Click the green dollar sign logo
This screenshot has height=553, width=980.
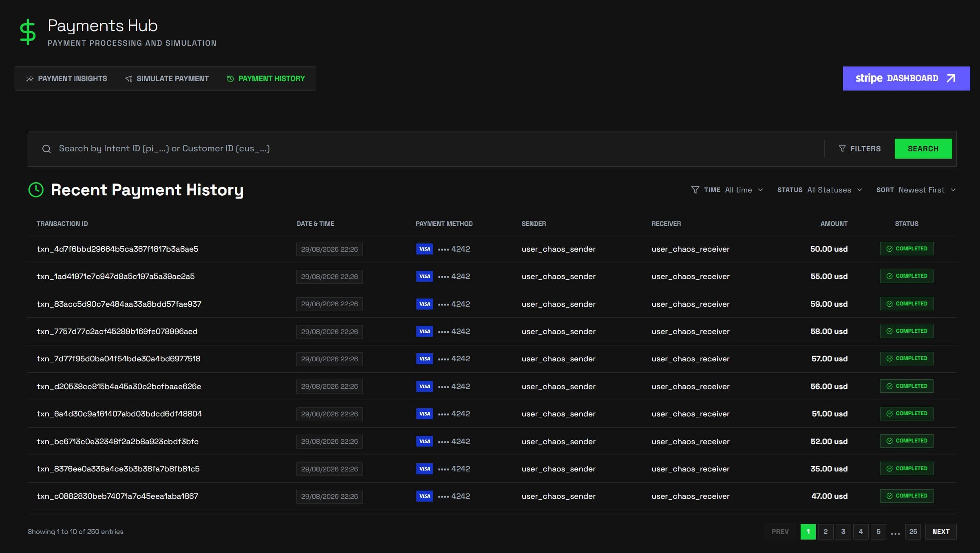coord(28,32)
